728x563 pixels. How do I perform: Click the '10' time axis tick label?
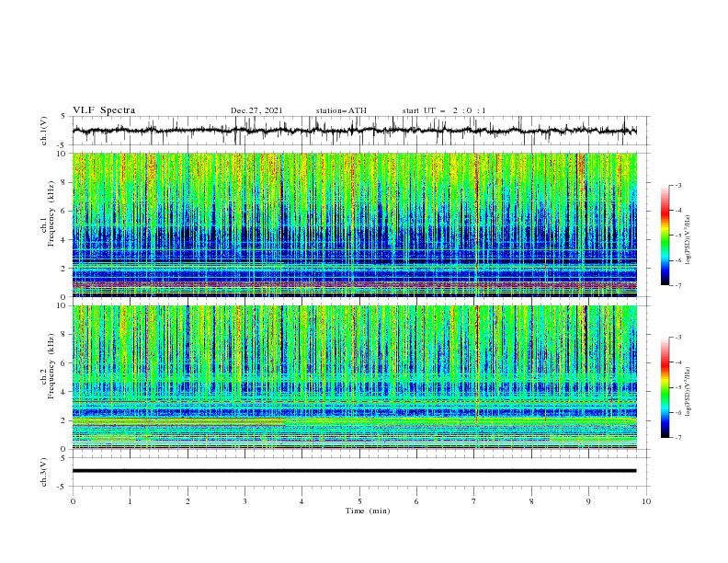[646, 501]
